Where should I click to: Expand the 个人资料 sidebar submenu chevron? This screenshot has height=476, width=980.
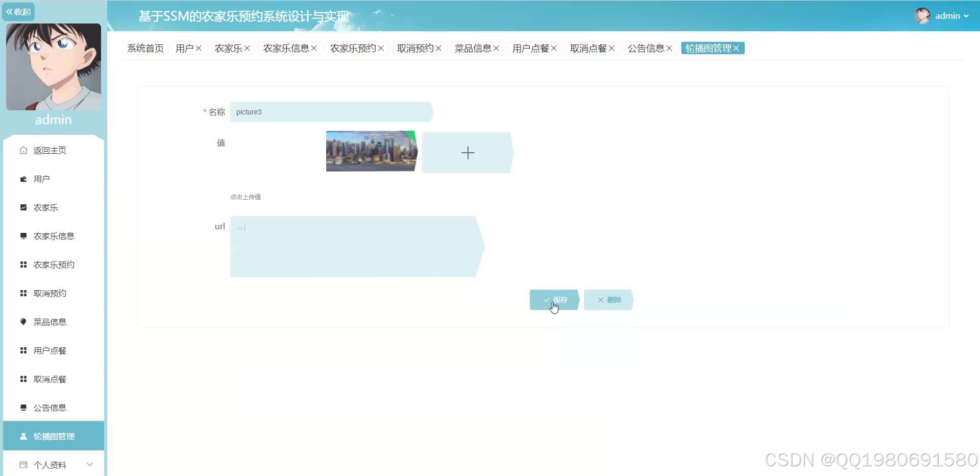tap(90, 464)
